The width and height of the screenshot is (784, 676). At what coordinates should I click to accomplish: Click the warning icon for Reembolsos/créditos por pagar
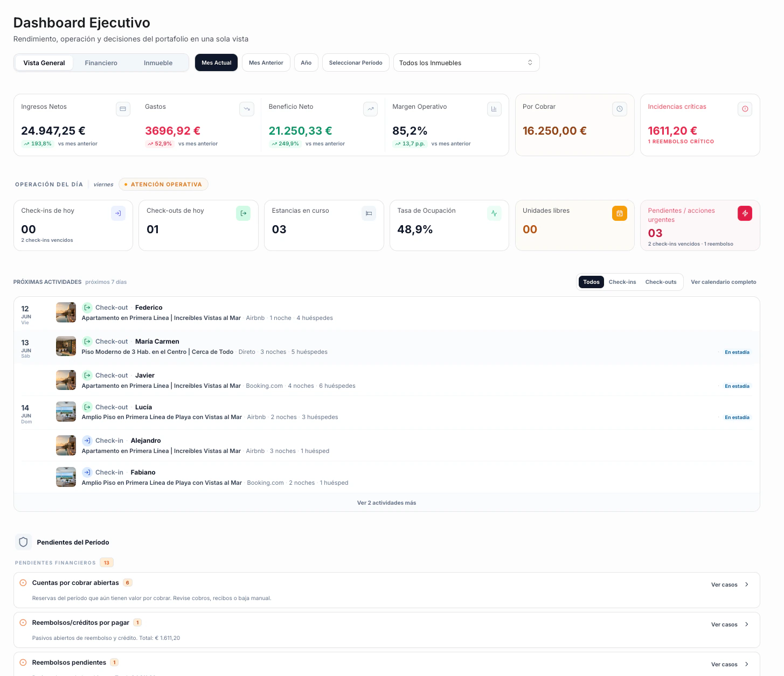23,623
